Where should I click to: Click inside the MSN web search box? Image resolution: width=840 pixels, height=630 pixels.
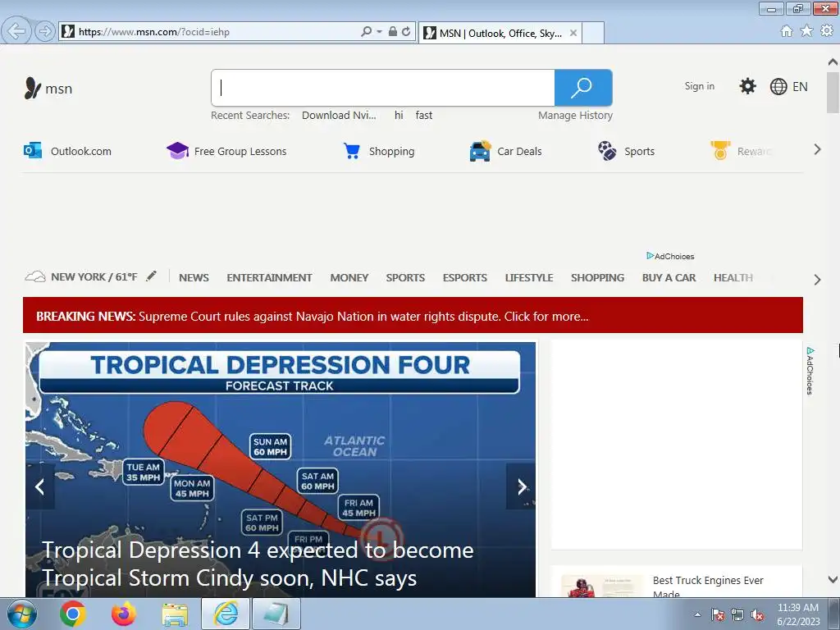click(x=383, y=88)
